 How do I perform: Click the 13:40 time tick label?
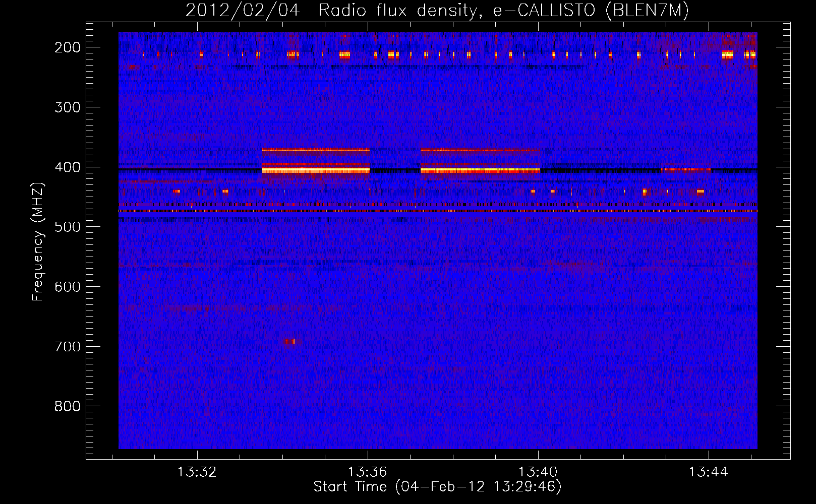[x=538, y=472]
